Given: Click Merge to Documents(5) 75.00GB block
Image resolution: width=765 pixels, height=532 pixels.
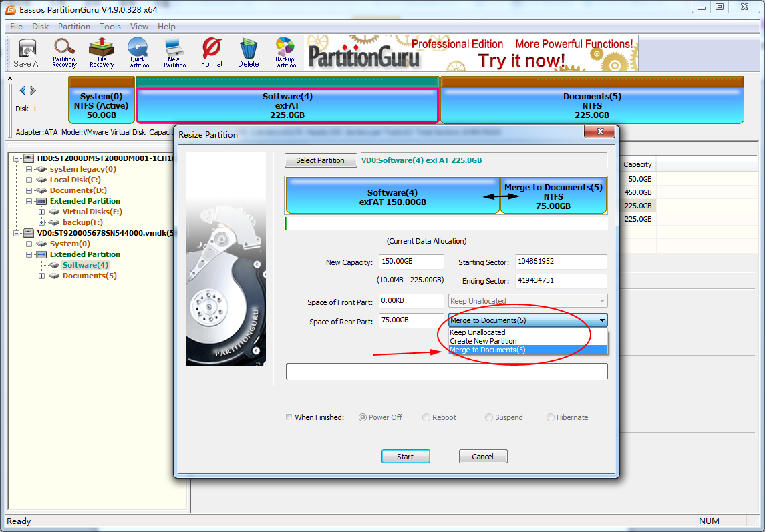Looking at the screenshot, I should click(553, 196).
